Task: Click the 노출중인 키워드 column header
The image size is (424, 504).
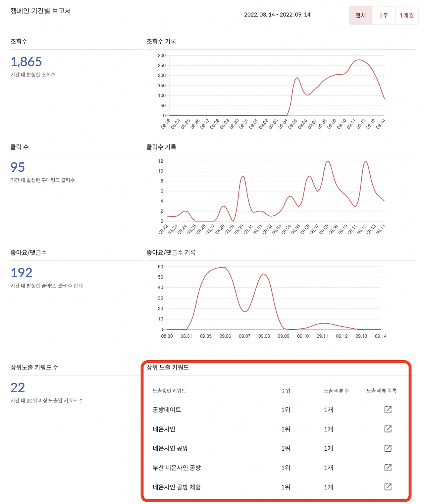Action: coord(169,390)
